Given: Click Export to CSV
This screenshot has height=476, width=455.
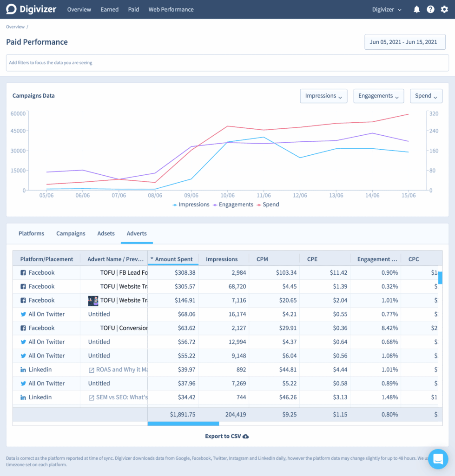Looking at the screenshot, I should point(227,436).
